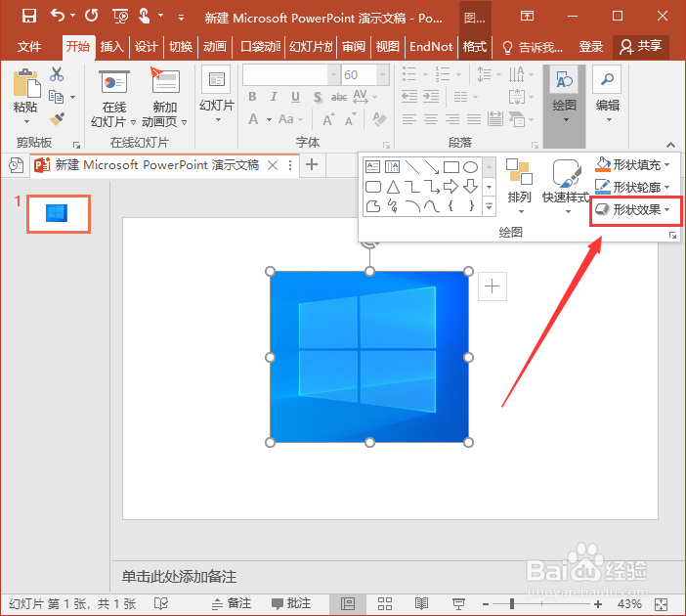Click the Save icon in title bar

(29, 17)
